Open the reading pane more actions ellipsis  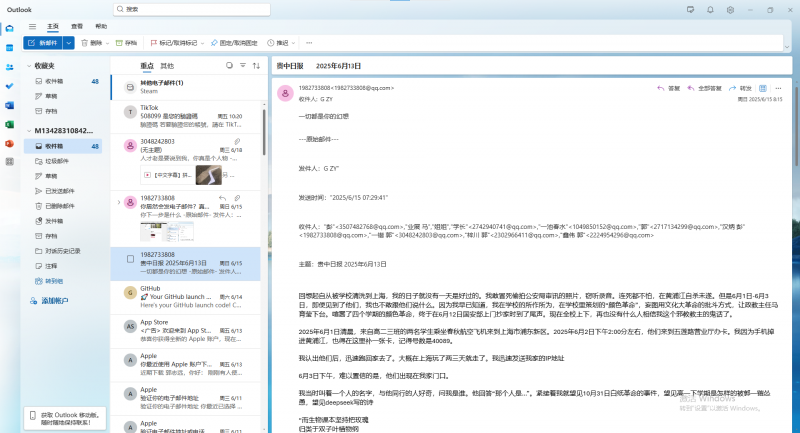pyautogui.click(x=778, y=88)
